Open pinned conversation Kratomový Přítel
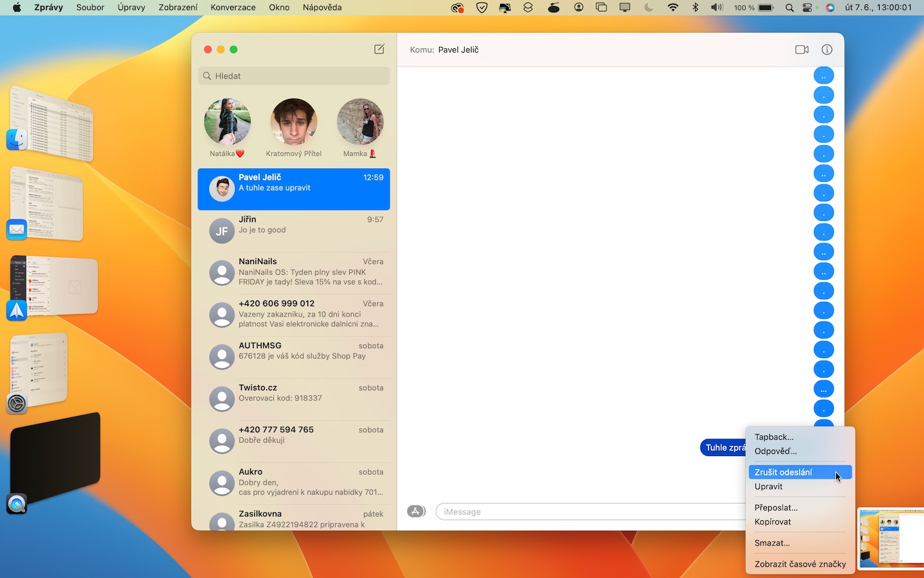924x578 pixels. [x=294, y=128]
